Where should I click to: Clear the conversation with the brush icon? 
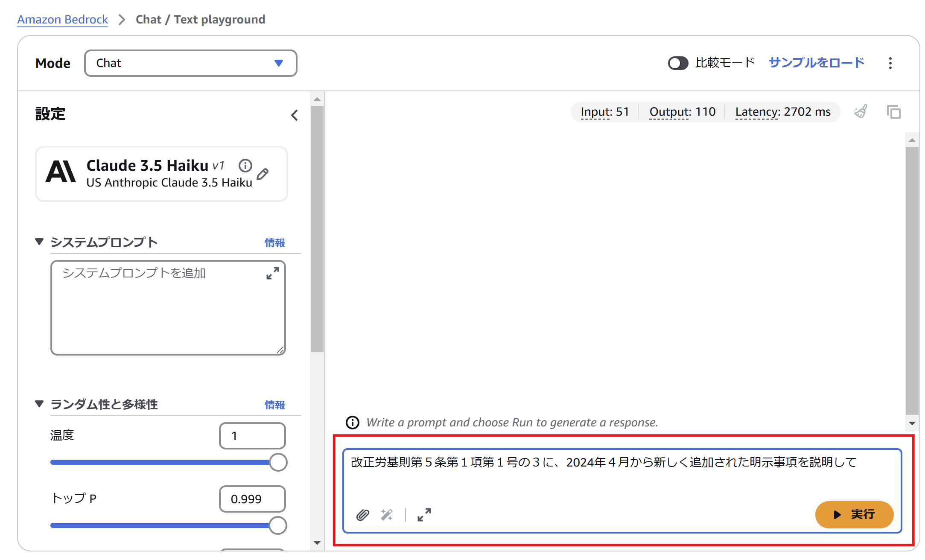(861, 112)
